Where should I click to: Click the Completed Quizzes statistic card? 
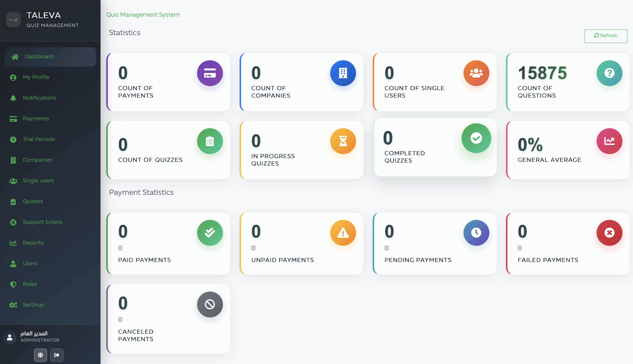[x=435, y=148]
